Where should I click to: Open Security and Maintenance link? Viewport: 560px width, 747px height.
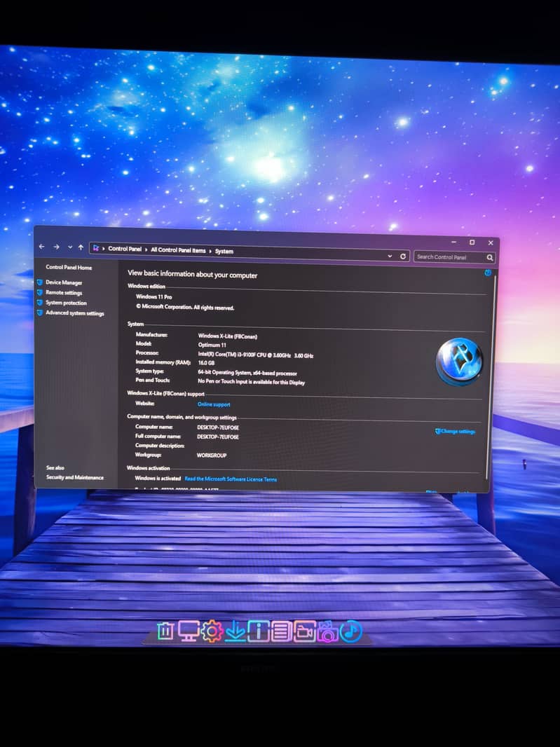click(x=75, y=477)
